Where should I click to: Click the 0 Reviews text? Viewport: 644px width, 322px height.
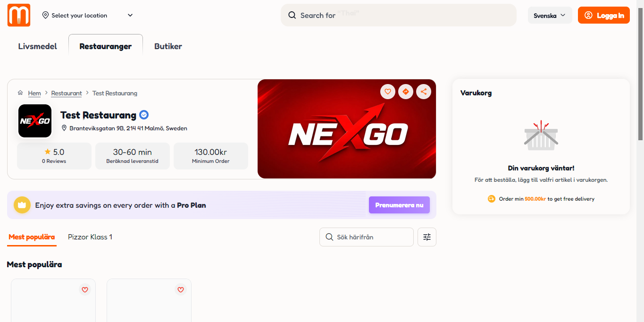tap(54, 161)
